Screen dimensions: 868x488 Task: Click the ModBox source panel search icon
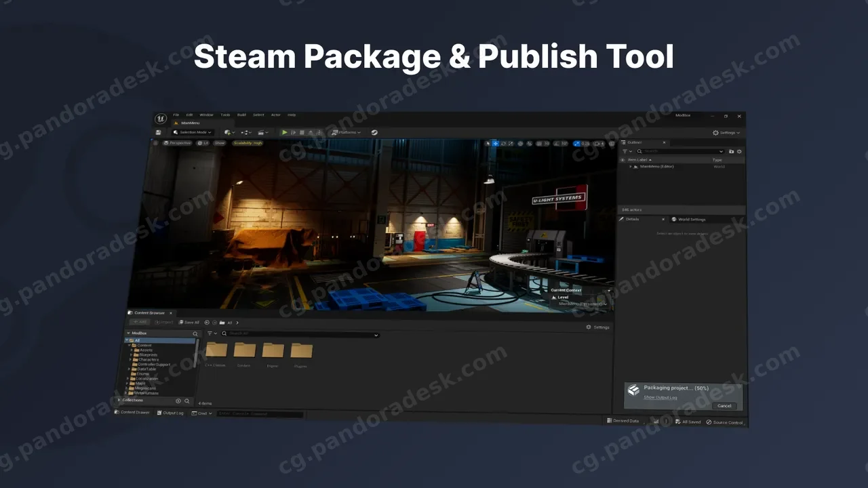tap(195, 333)
